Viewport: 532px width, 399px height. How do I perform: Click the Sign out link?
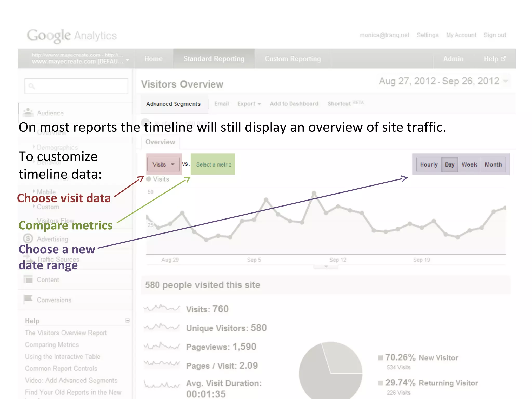coord(495,35)
